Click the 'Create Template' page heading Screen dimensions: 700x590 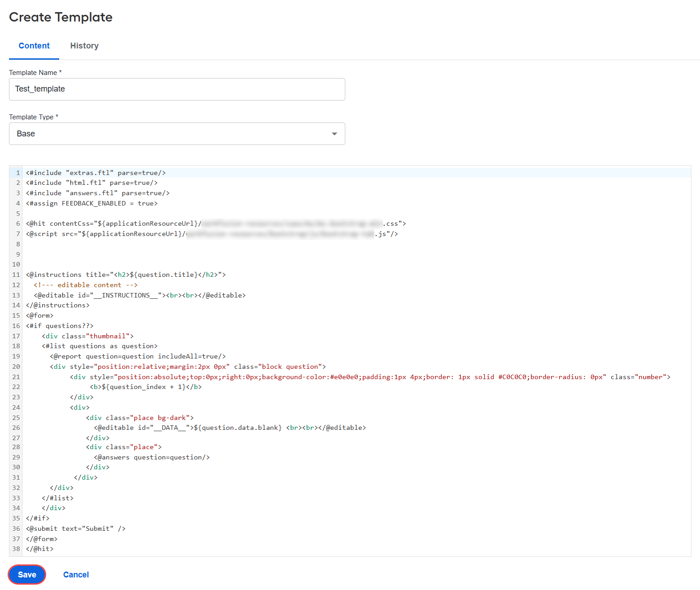(61, 17)
